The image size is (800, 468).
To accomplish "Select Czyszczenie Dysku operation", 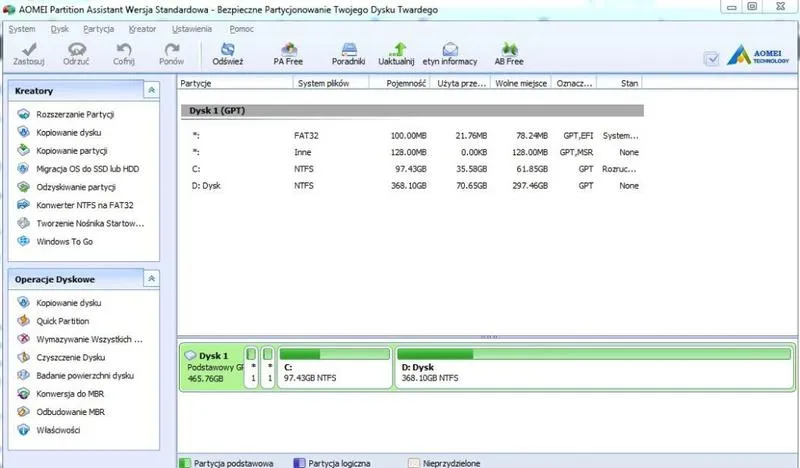I will point(70,357).
